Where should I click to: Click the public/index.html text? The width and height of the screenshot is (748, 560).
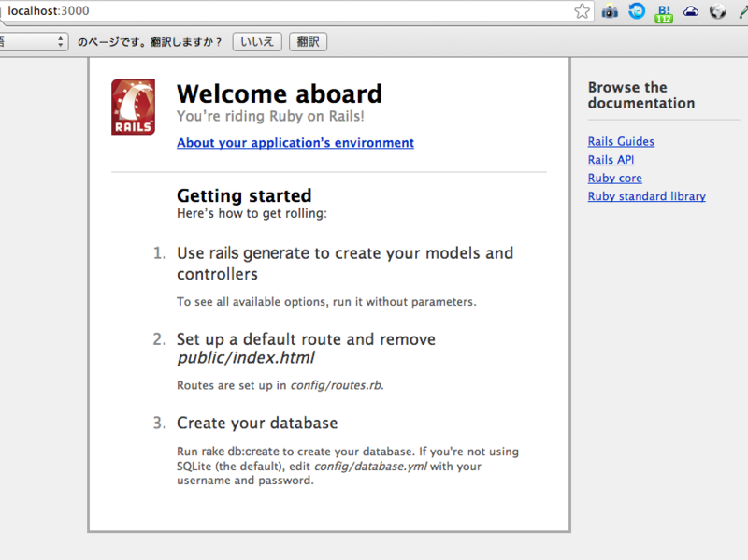(246, 358)
